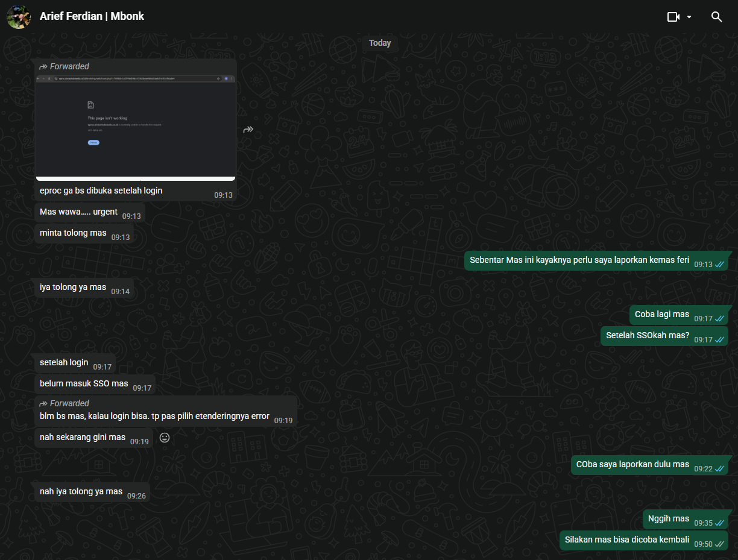The width and height of the screenshot is (738, 560).
Task: Click read receipt ticks on 'Coba lagi mas'
Action: click(719, 319)
